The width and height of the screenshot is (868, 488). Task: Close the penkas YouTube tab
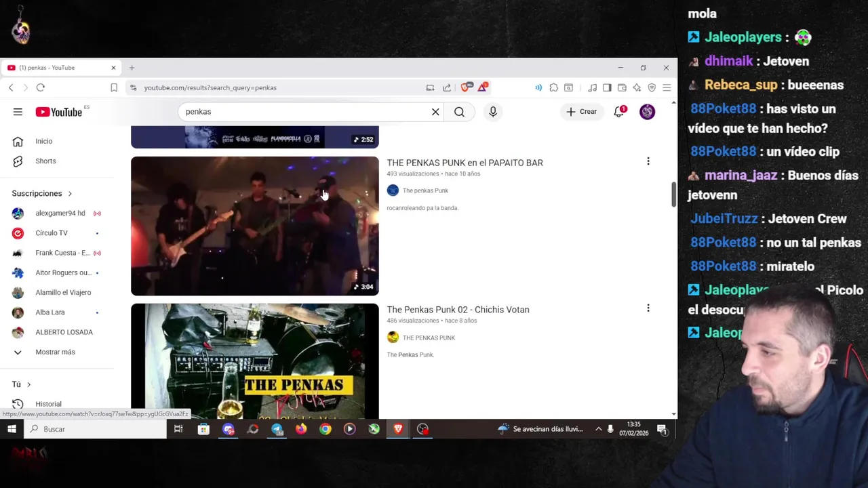pos(113,68)
